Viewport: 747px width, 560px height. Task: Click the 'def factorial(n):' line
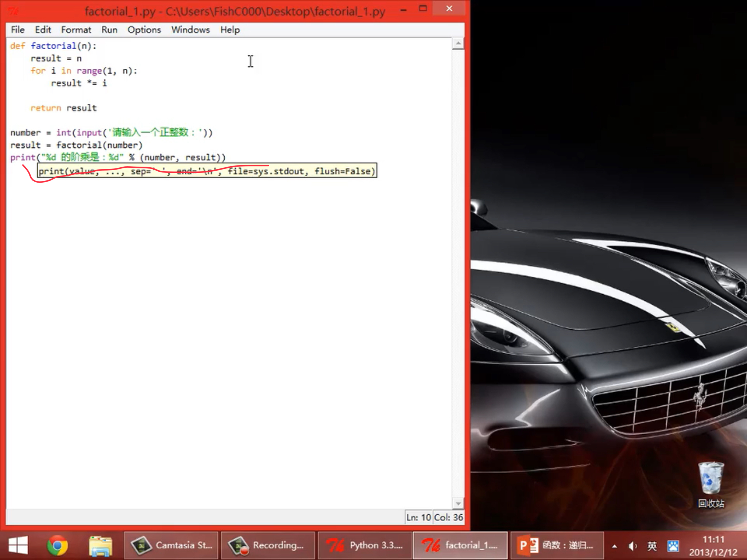[x=53, y=46]
